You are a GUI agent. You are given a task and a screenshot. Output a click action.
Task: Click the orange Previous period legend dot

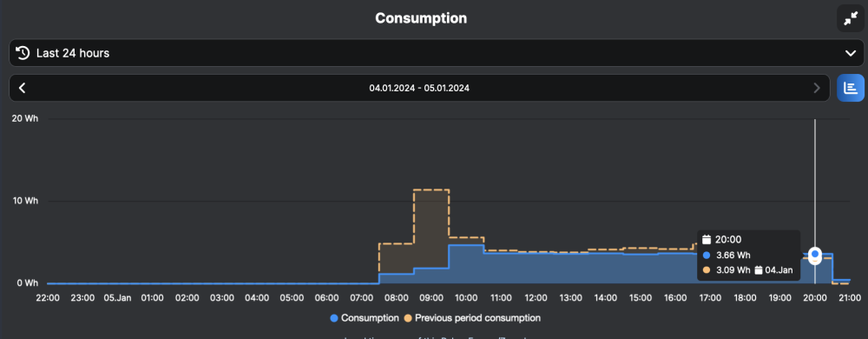click(408, 318)
